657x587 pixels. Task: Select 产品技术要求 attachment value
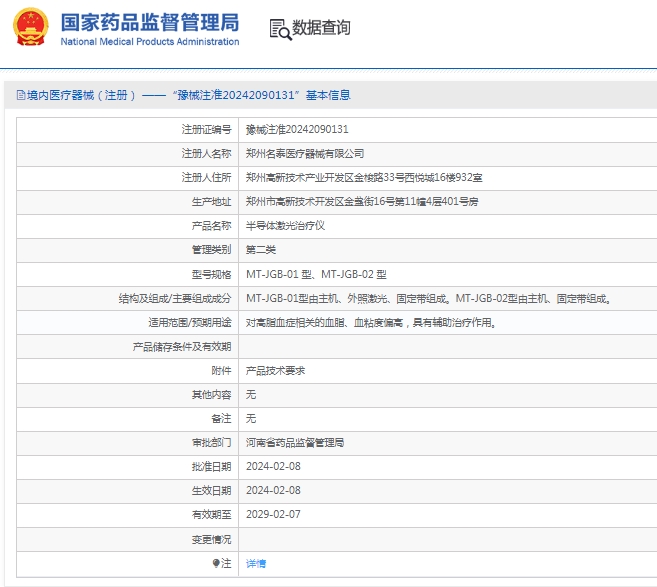point(275,371)
